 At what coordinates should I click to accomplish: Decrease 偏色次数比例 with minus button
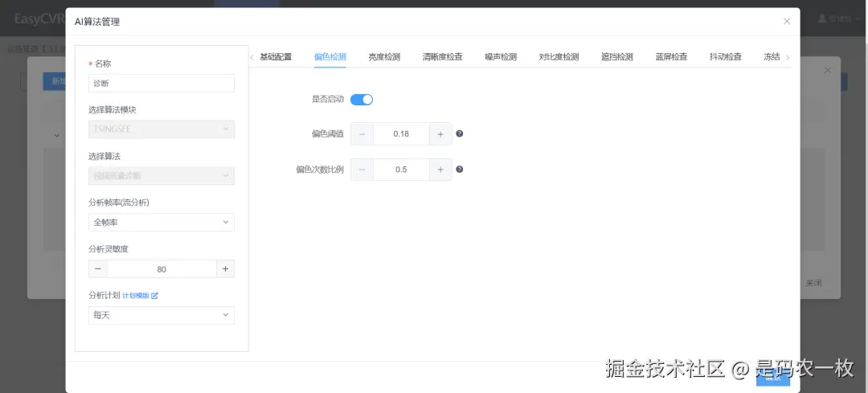click(x=362, y=170)
